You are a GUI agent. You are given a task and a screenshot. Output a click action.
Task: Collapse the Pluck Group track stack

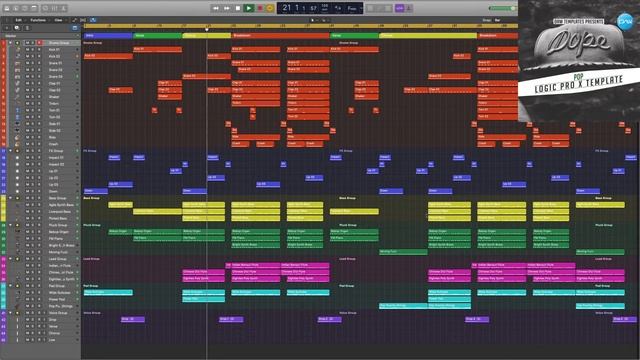[x=10, y=225]
